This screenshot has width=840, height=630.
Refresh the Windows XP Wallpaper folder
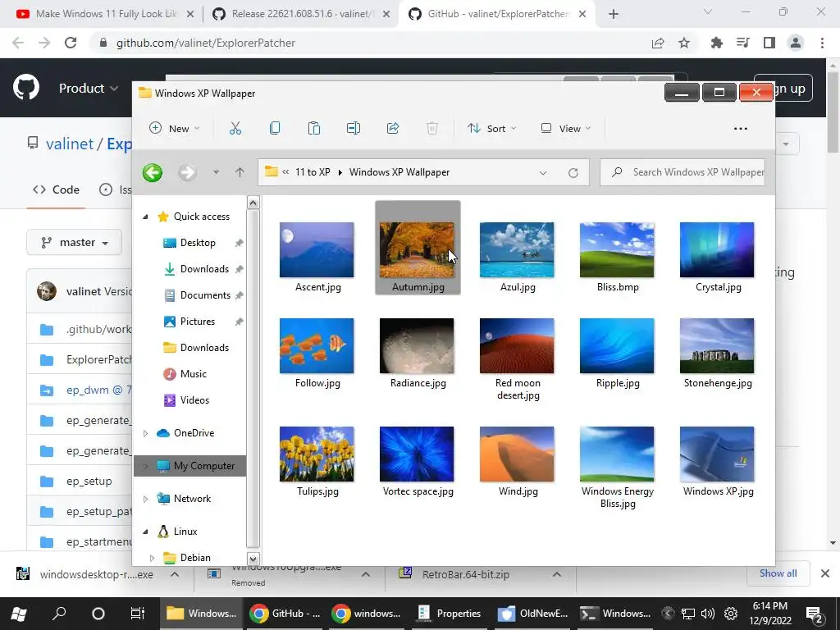(x=573, y=172)
